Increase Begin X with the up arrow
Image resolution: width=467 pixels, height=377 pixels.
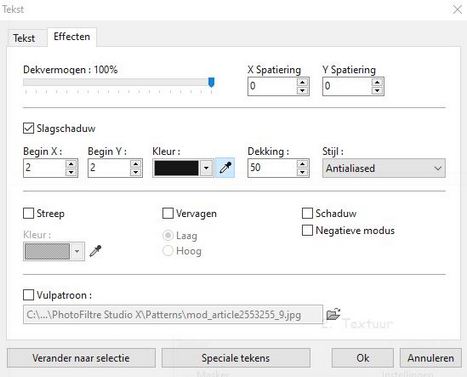(71, 163)
